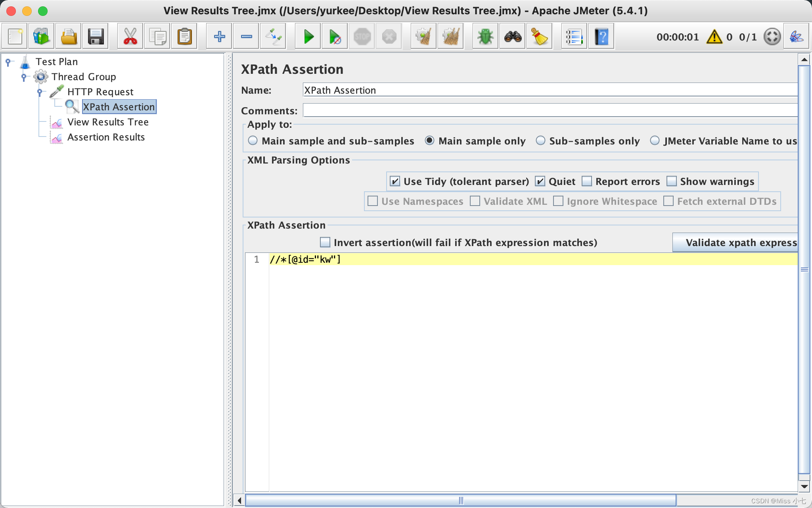
Task: Collapse the Thread Group tree node
Action: (x=24, y=77)
